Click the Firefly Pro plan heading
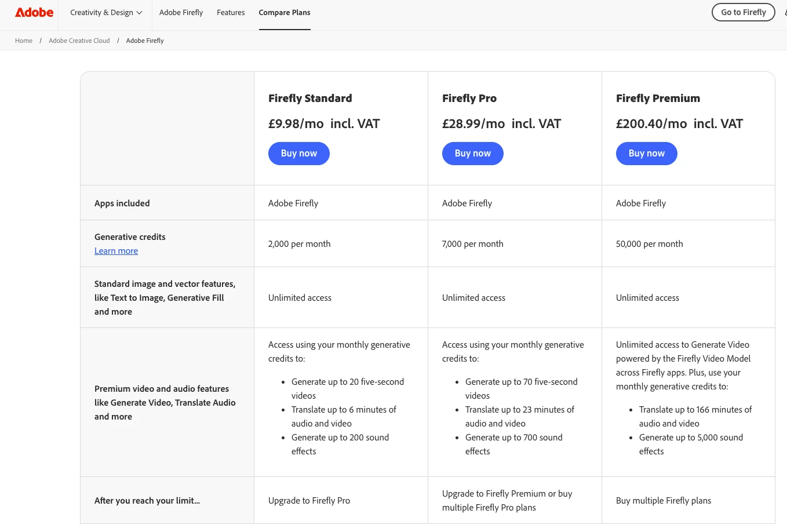The height and width of the screenshot is (532, 787). [469, 99]
